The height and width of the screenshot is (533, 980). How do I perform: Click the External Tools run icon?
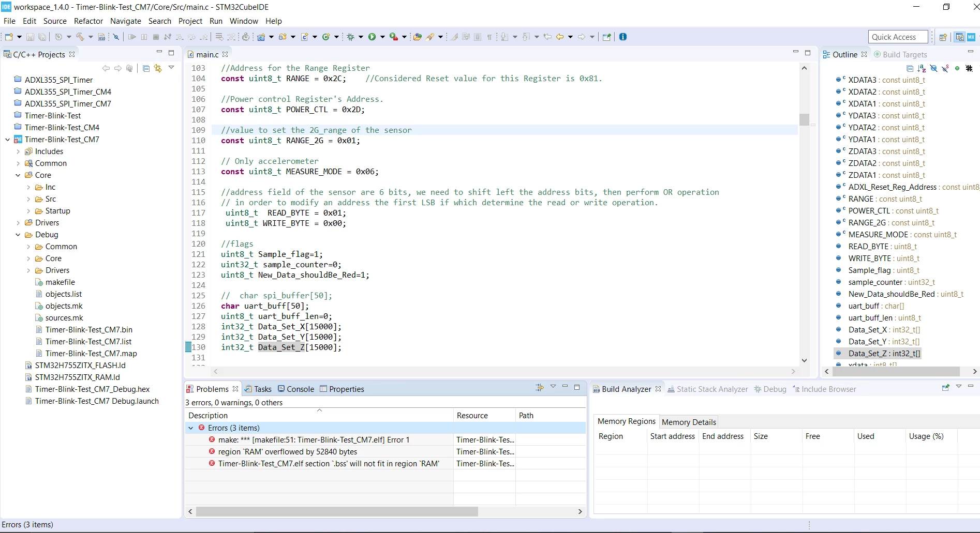[394, 37]
